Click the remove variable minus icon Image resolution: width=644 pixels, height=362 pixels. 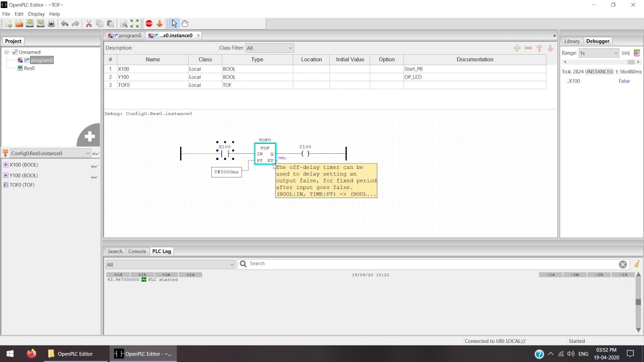tap(528, 48)
